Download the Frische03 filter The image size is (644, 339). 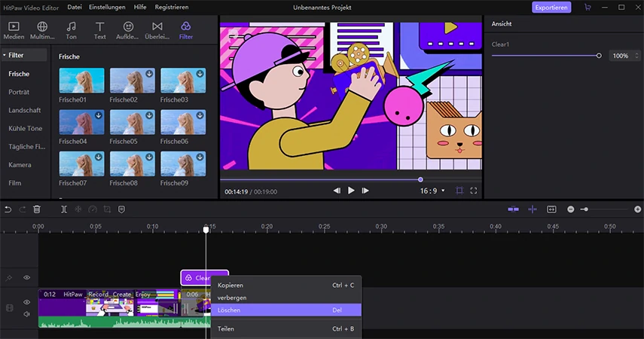click(200, 74)
